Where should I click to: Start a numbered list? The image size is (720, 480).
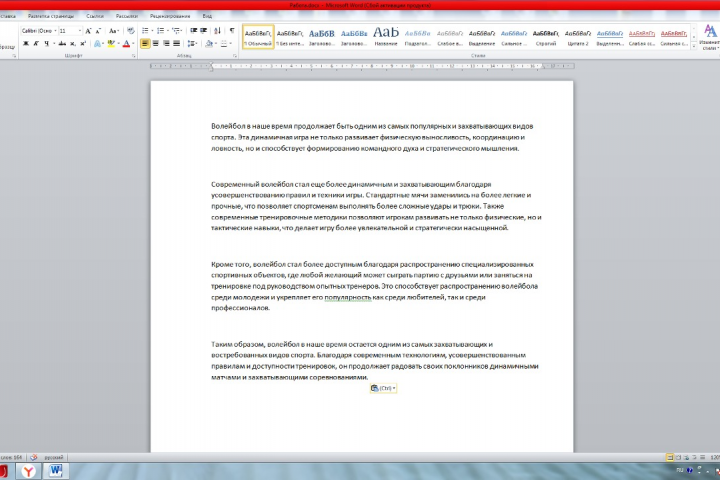[x=160, y=31]
